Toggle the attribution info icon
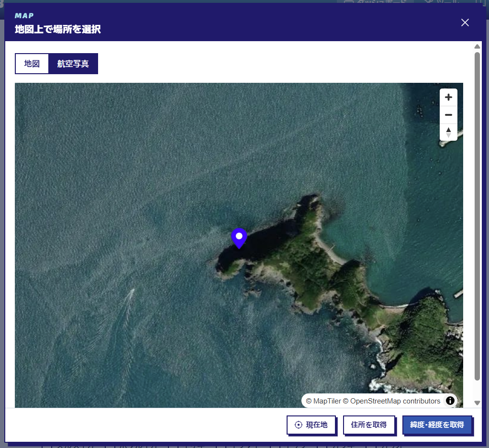 450,401
